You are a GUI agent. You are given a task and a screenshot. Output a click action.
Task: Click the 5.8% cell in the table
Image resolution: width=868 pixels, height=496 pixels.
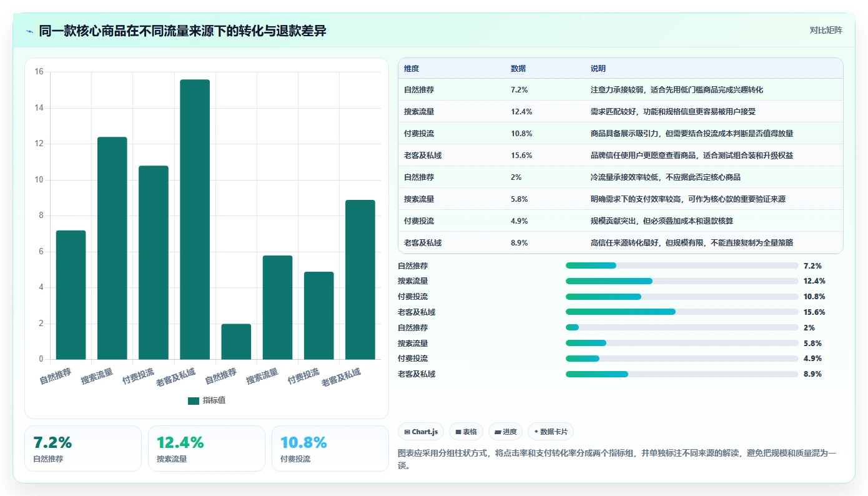(x=520, y=199)
